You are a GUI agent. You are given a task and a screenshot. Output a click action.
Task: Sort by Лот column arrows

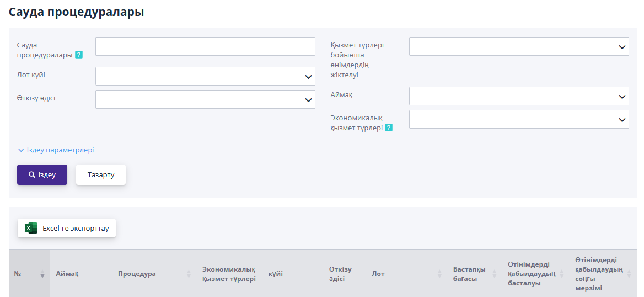(x=439, y=274)
